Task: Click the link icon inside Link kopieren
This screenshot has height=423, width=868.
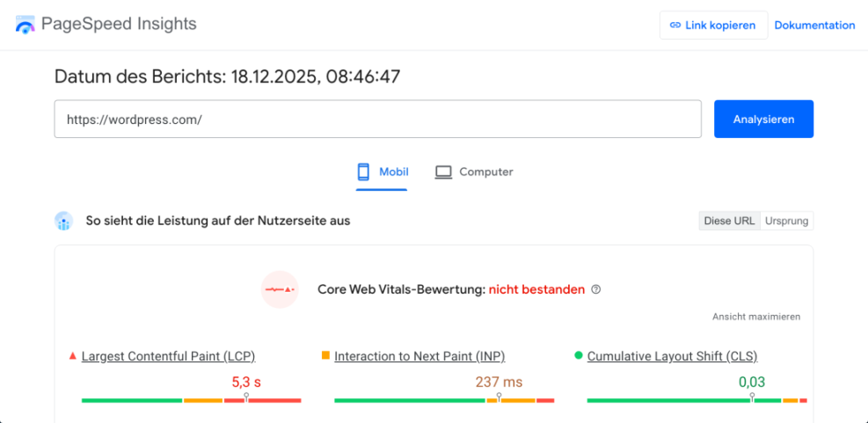Action: coord(675,25)
